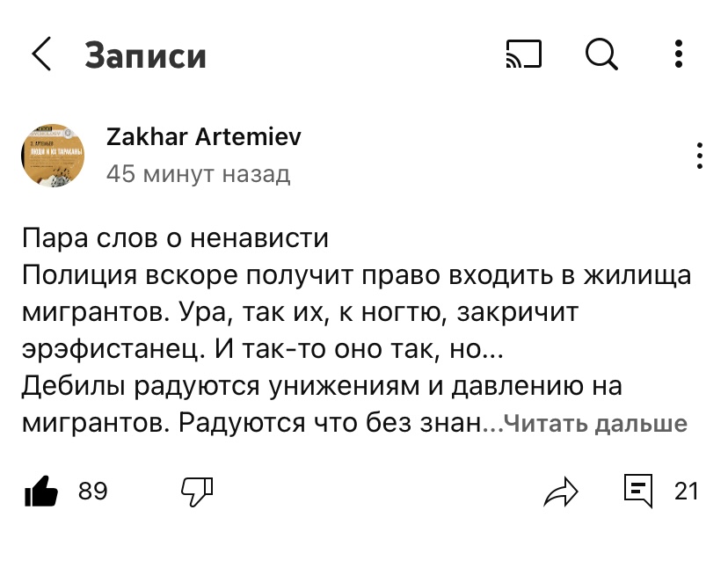The height and width of the screenshot is (561, 728).
Task: Open the post's three-dot options menu
Action: [x=699, y=156]
